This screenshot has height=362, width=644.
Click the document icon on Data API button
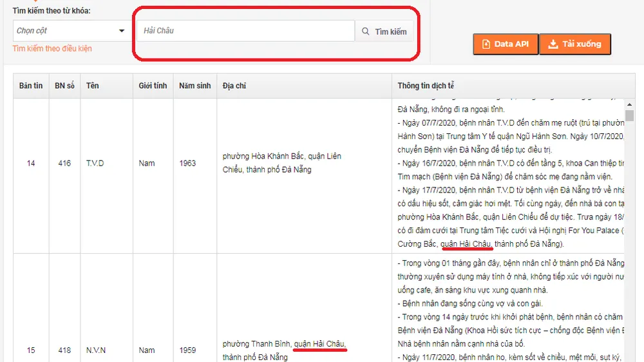[486, 44]
